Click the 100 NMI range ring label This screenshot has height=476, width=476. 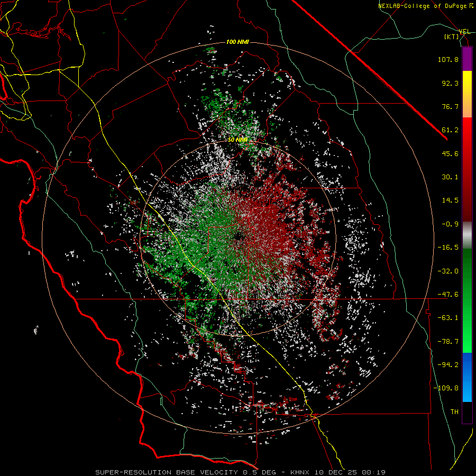point(237,42)
